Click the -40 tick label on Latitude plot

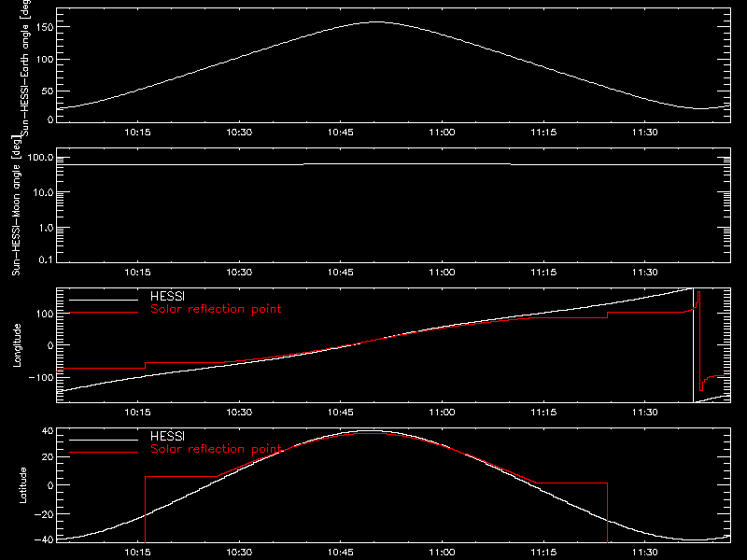pyautogui.click(x=44, y=539)
